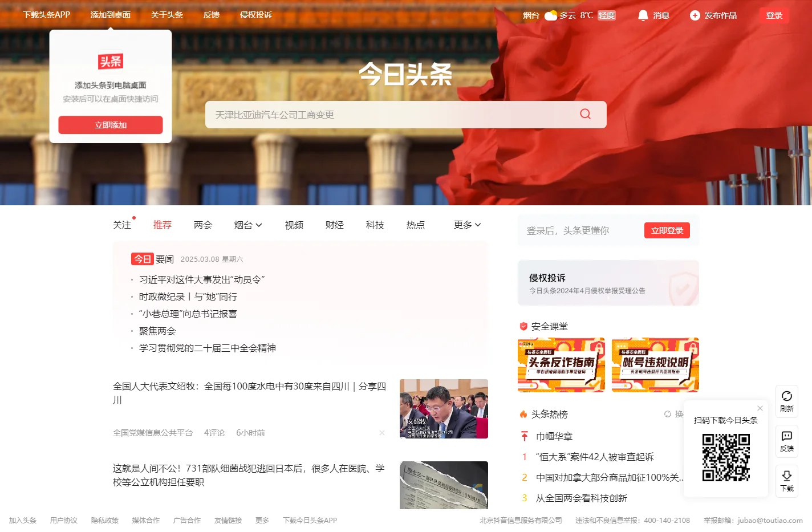Click the publish work plus icon
The height and width of the screenshot is (532, 812).
(695, 15)
